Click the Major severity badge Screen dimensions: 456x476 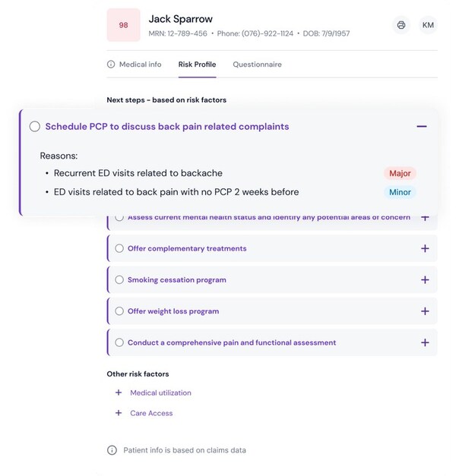[400, 173]
